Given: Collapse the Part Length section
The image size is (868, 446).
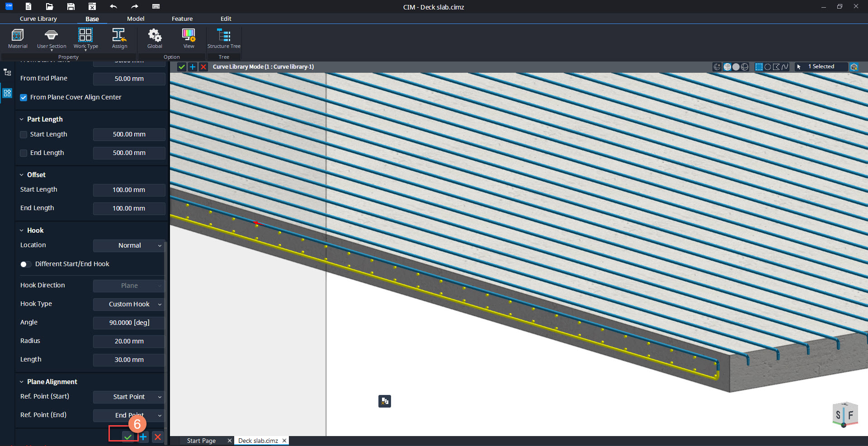Looking at the screenshot, I should click(x=21, y=119).
